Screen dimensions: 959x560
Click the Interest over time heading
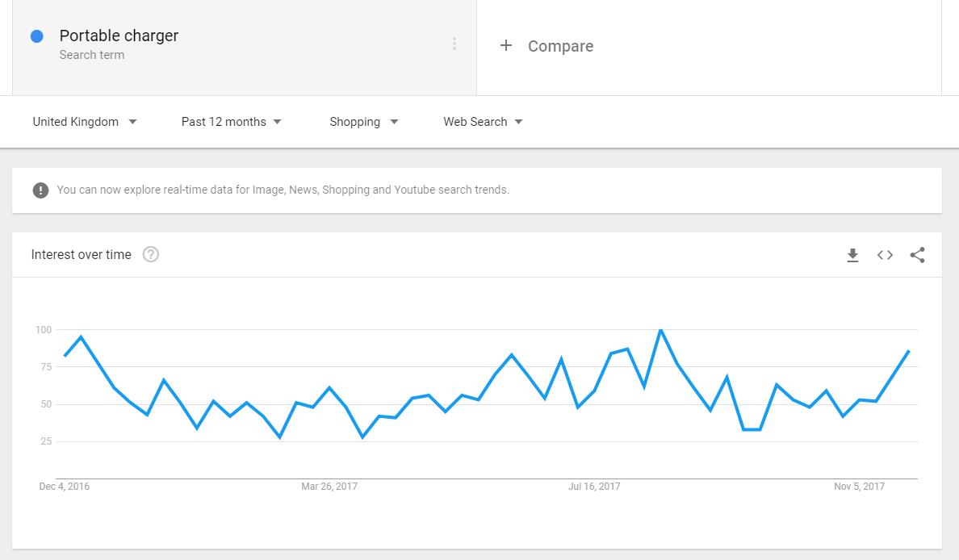tap(82, 254)
